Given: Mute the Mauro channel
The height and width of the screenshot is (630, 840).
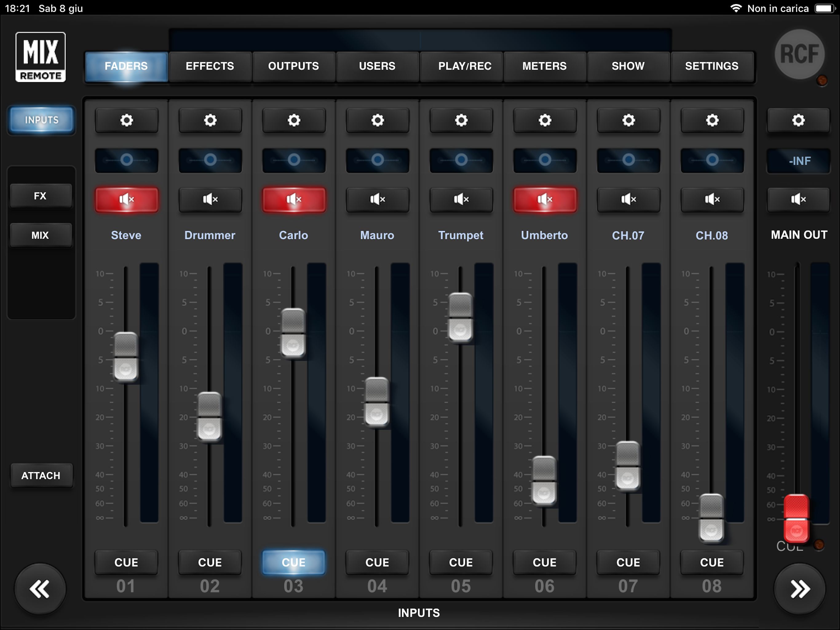Looking at the screenshot, I should click(x=378, y=199).
